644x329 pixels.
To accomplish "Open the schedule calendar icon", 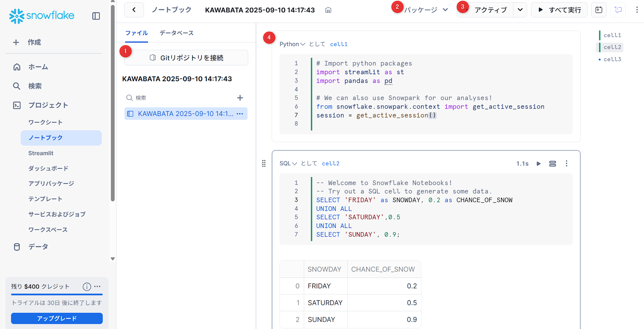I will tap(599, 10).
